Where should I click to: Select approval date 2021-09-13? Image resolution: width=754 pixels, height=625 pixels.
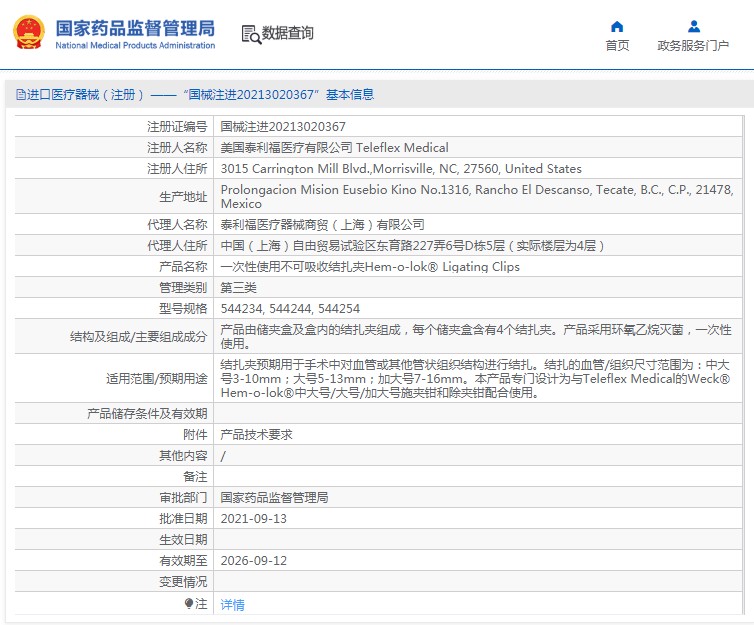click(x=253, y=519)
